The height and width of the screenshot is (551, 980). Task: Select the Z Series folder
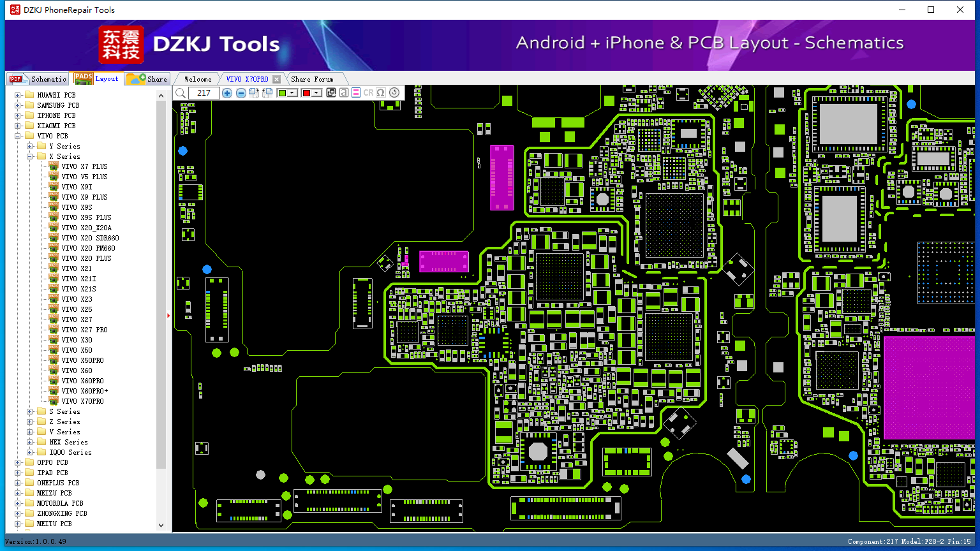tap(64, 422)
